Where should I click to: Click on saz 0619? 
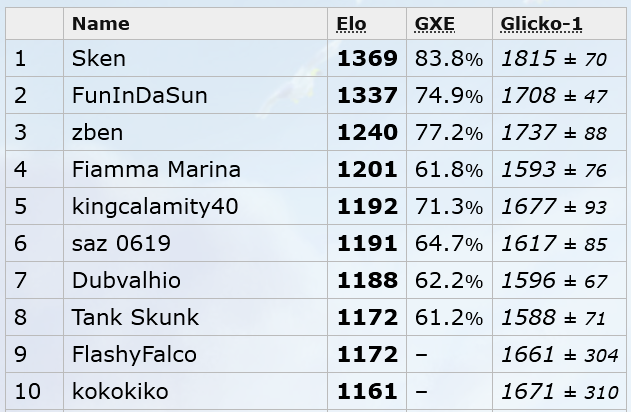[x=121, y=243]
